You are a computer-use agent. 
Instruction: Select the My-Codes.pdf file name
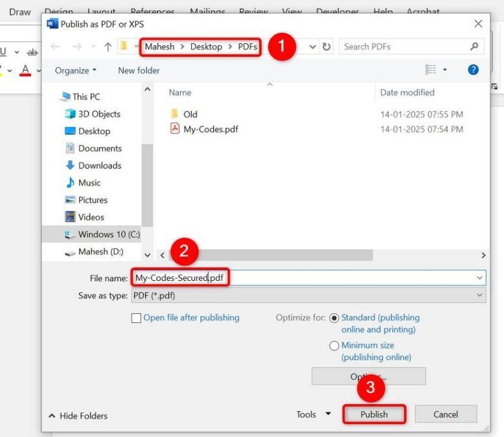coord(211,129)
